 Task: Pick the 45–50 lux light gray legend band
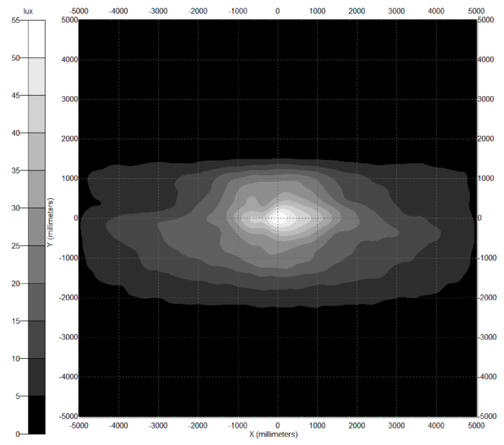click(x=37, y=77)
